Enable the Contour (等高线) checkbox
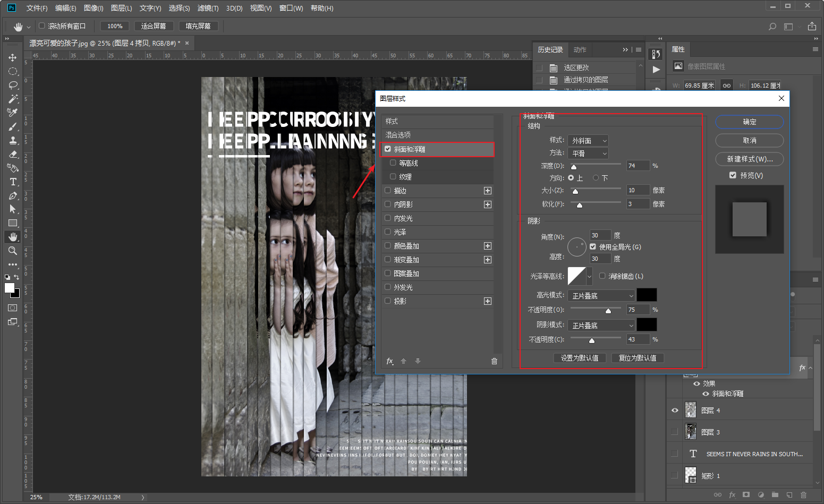The width and height of the screenshot is (824, 504). coord(393,163)
